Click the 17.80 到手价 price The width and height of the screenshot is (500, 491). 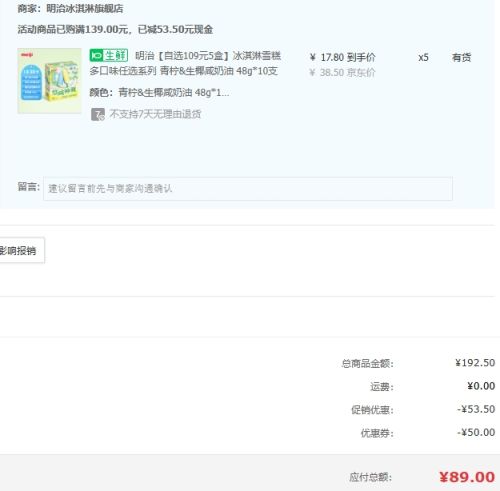click(342, 57)
